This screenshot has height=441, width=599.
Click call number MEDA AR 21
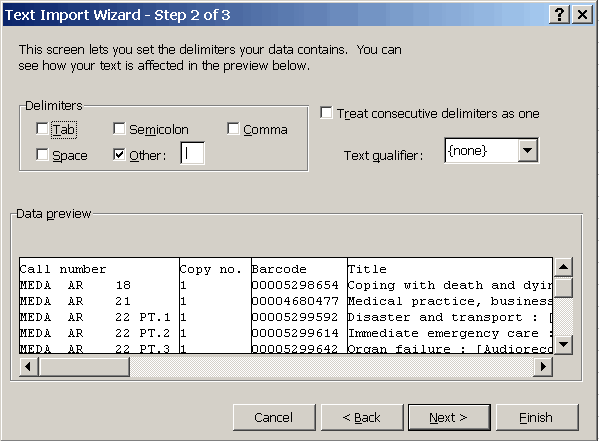click(75, 302)
